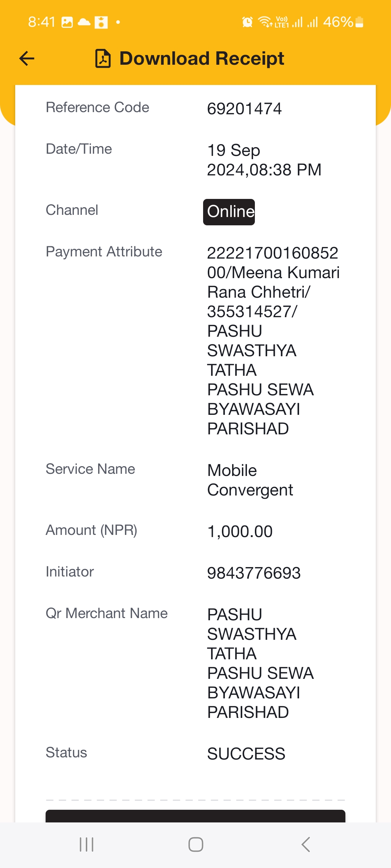Tap the date 19 Sep 2024 value
The width and height of the screenshot is (391, 868).
tap(264, 160)
